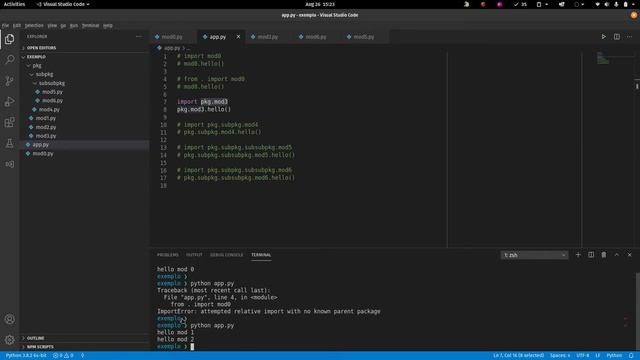Create a new terminal with plus icon
This screenshot has height=360, width=640.
point(578,255)
